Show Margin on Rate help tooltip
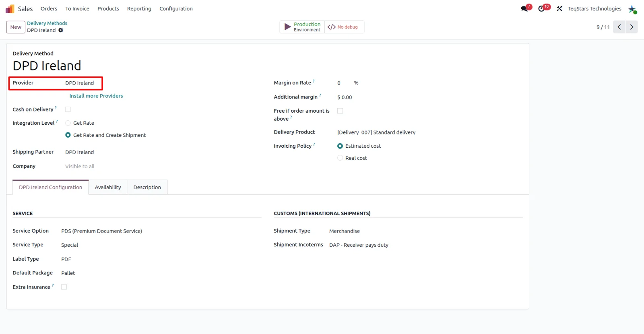Viewport: 644px width, 334px height. (314, 81)
